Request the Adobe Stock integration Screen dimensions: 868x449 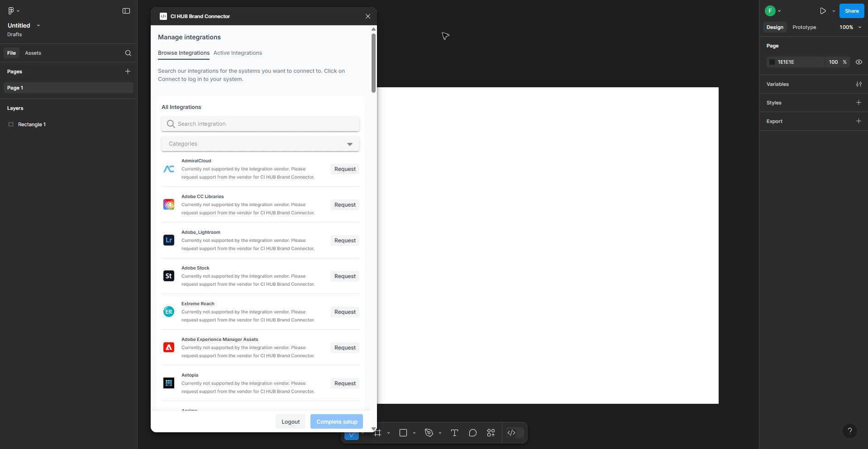344,276
